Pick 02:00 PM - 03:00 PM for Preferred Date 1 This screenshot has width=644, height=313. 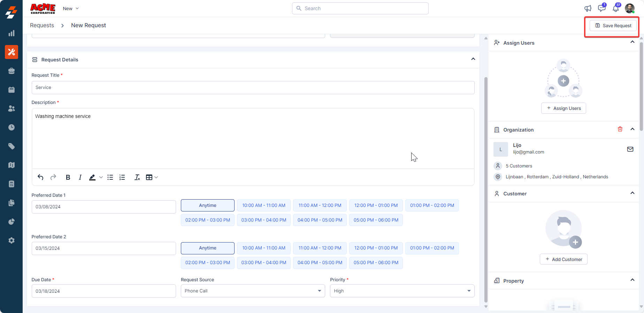coord(207,220)
